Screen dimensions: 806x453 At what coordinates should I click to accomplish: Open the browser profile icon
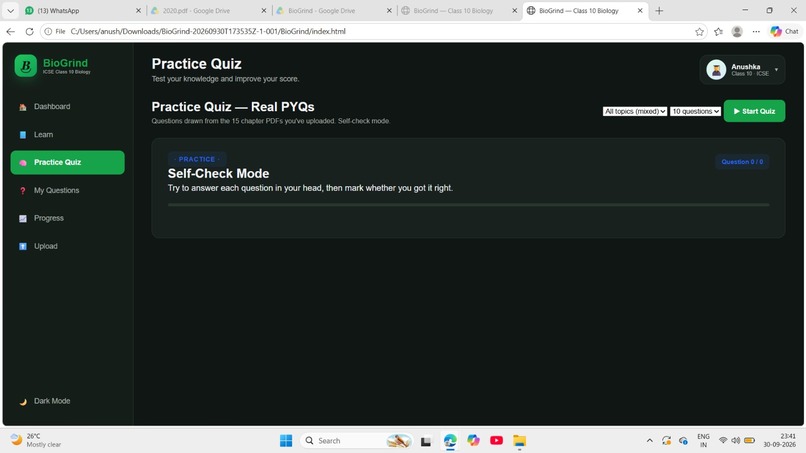coord(737,31)
